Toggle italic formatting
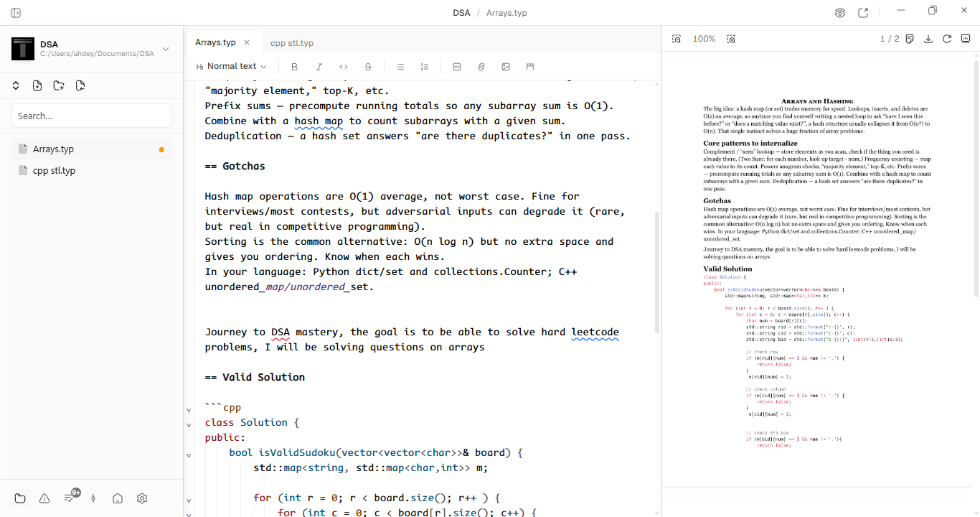Viewport: 980px width, 517px height. pyautogui.click(x=319, y=67)
